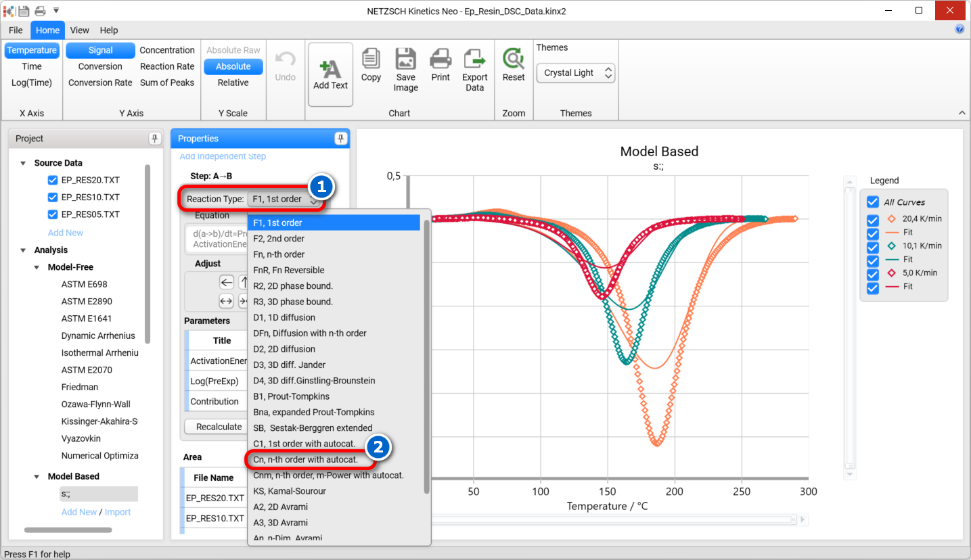Uncheck the EP_RES20.TXT source file

[53, 180]
